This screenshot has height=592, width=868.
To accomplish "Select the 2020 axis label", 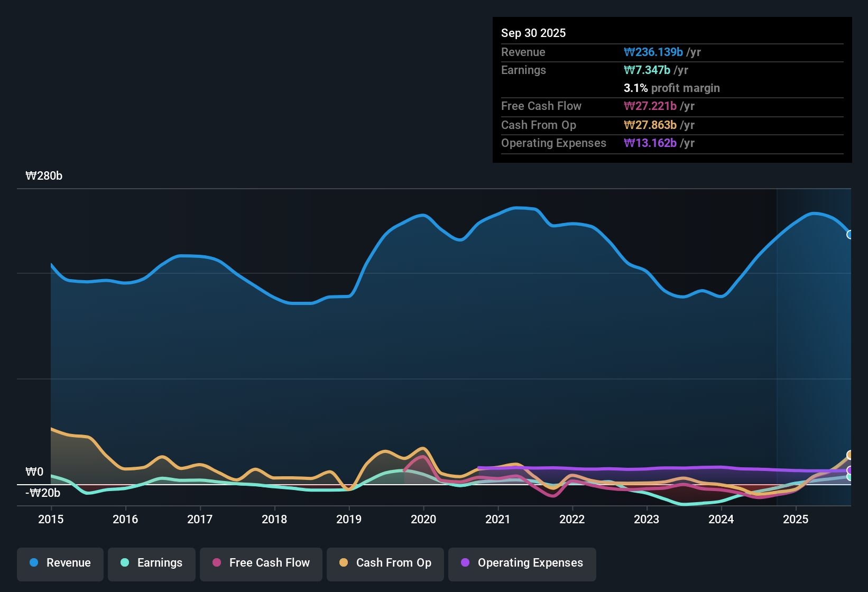I will (423, 520).
